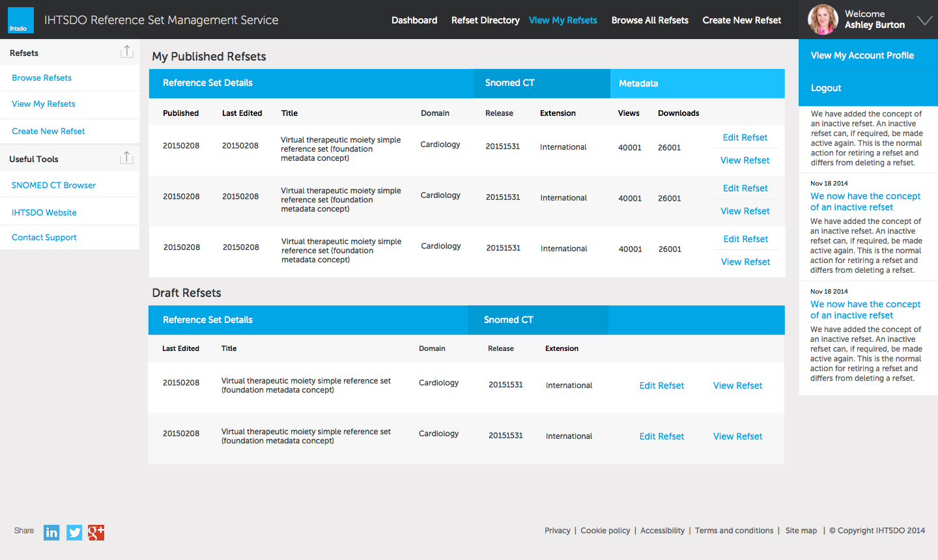Screen dimensions: 938x560
Task: Open Browse Refsets in sidebar
Action: click(x=42, y=77)
